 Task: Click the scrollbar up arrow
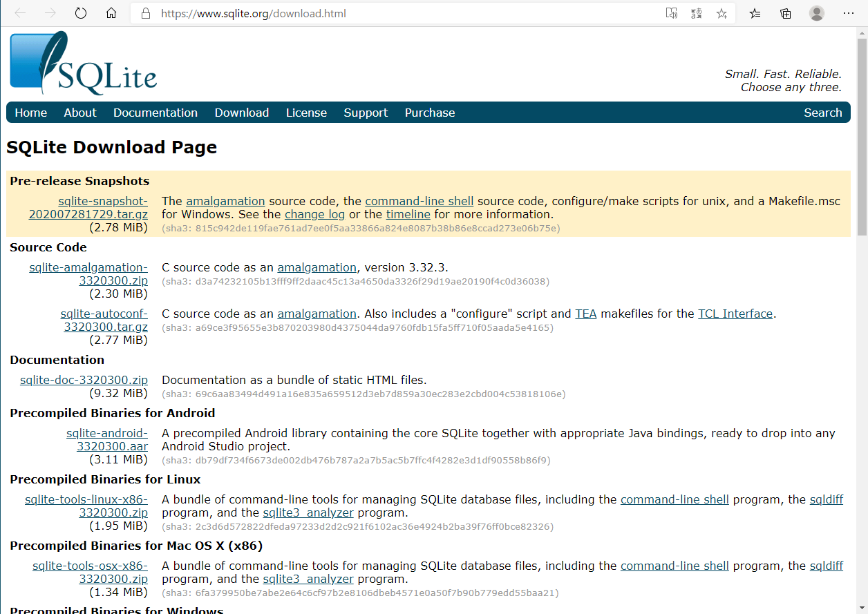862,32
